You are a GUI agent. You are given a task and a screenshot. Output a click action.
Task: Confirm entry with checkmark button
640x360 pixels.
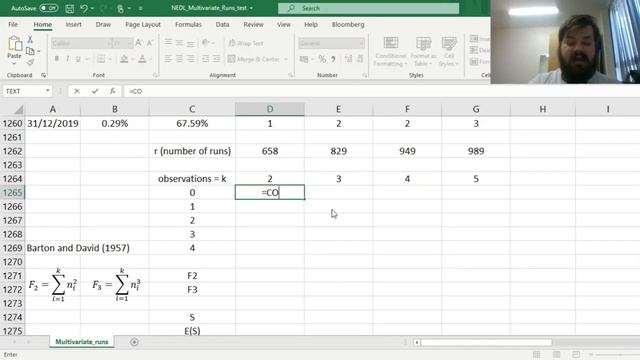click(x=95, y=91)
